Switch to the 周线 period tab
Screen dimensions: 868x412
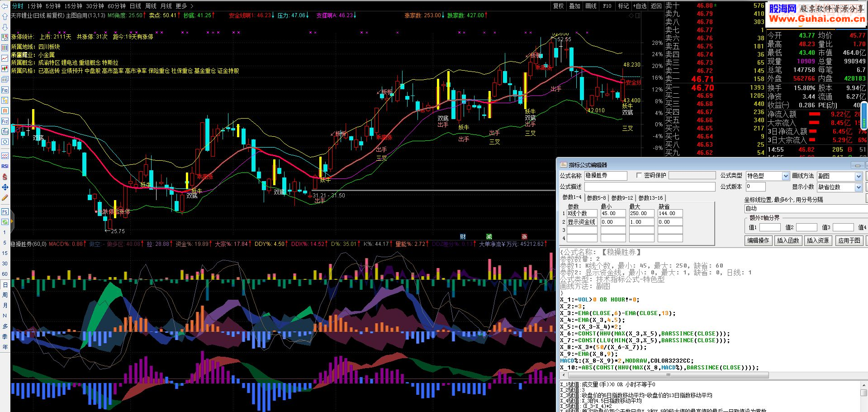pos(151,6)
